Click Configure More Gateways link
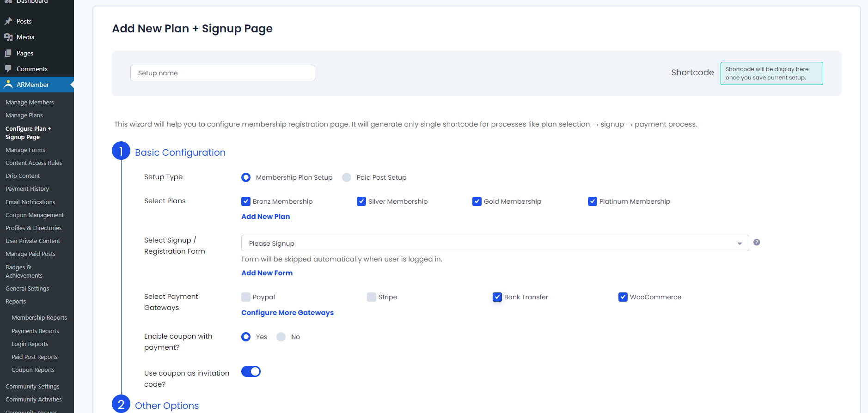 (287, 313)
